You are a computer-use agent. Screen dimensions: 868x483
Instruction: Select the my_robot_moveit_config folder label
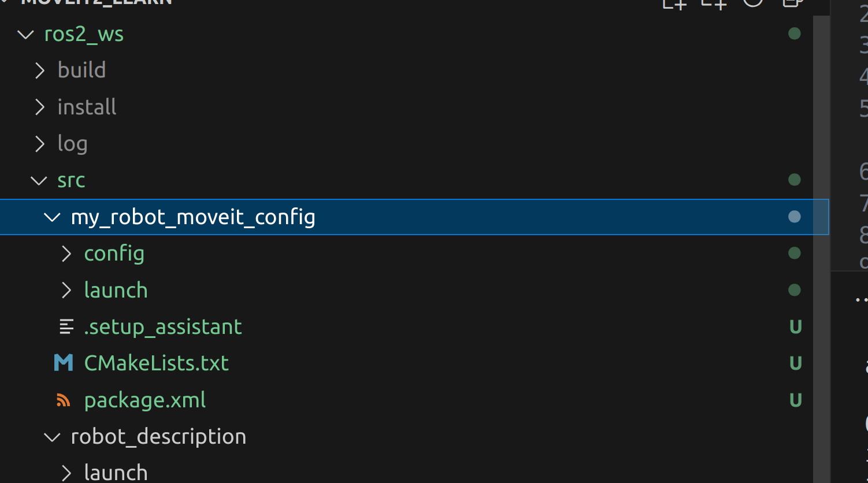tap(193, 217)
